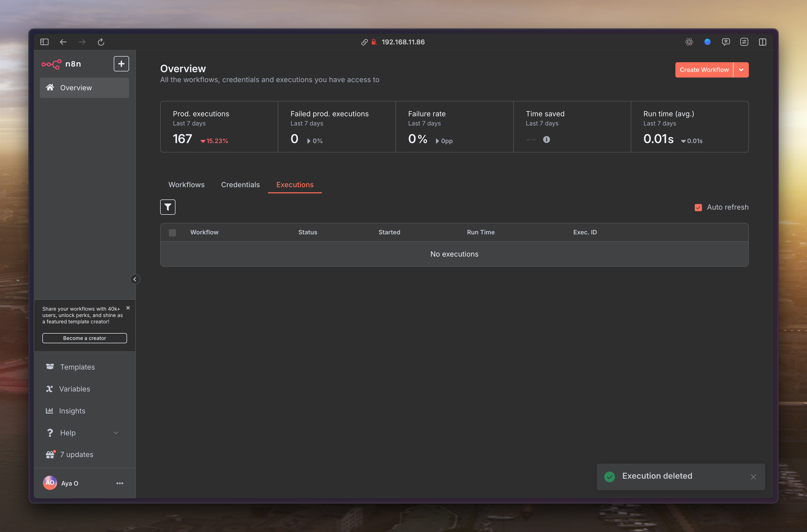This screenshot has height=532, width=807.
Task: Click the plus add button beside n8n logo
Action: pos(121,64)
